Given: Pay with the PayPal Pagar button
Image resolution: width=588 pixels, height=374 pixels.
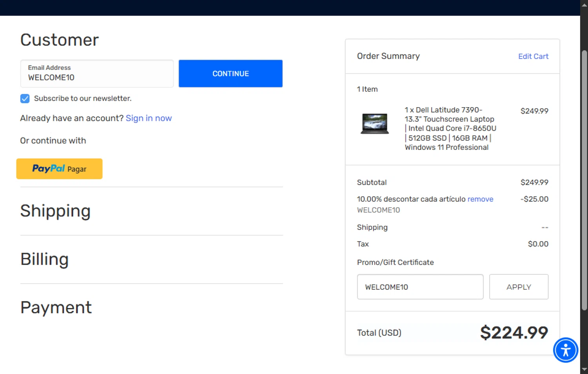Looking at the screenshot, I should pos(59,169).
